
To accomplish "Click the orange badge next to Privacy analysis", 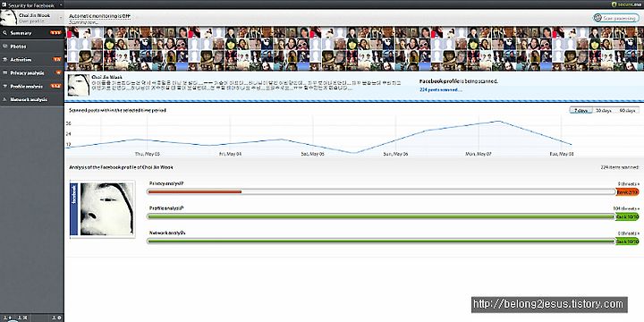I will [59, 72].
